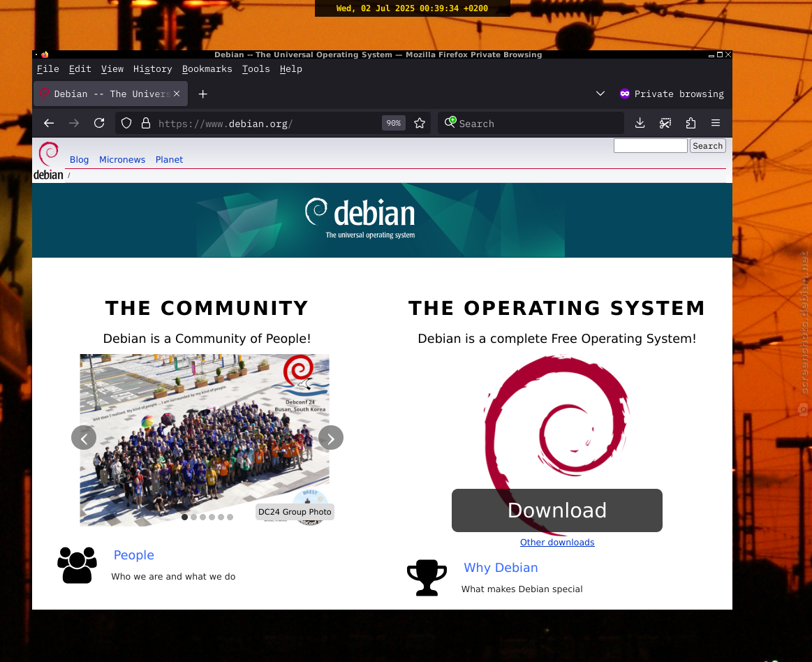Open the Edit menu
Screen dimensions: 812x662
pyautogui.click(x=80, y=69)
